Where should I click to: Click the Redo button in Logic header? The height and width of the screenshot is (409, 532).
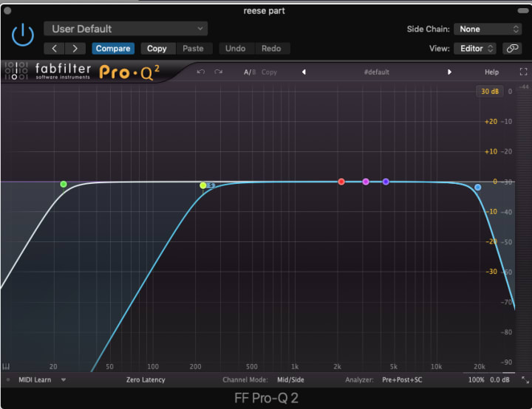(271, 49)
